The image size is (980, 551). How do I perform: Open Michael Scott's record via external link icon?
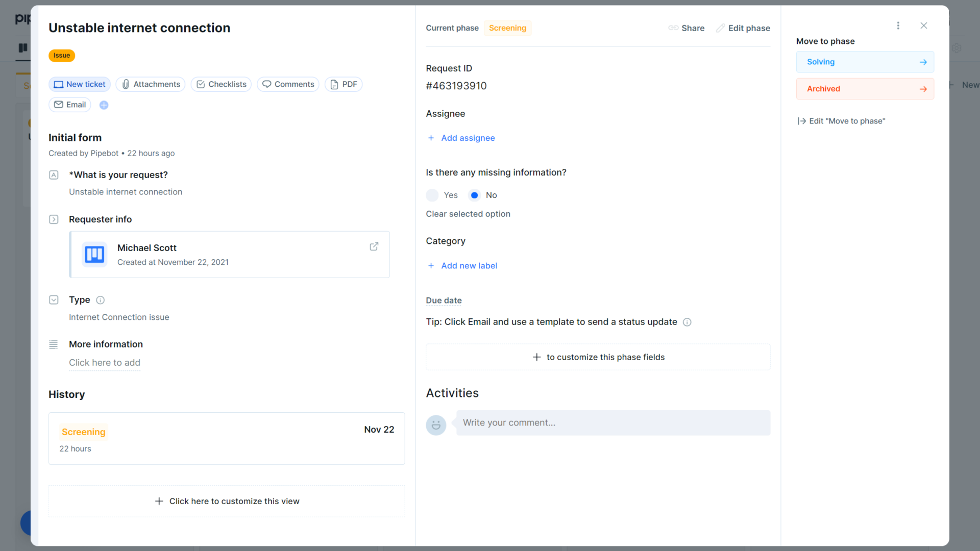click(374, 246)
